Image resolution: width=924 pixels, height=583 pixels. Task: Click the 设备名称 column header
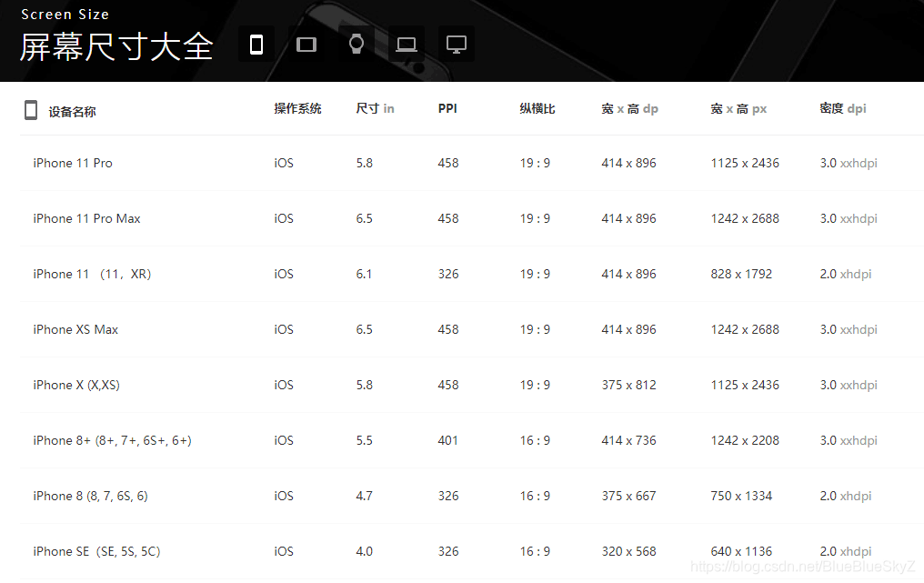click(x=72, y=111)
